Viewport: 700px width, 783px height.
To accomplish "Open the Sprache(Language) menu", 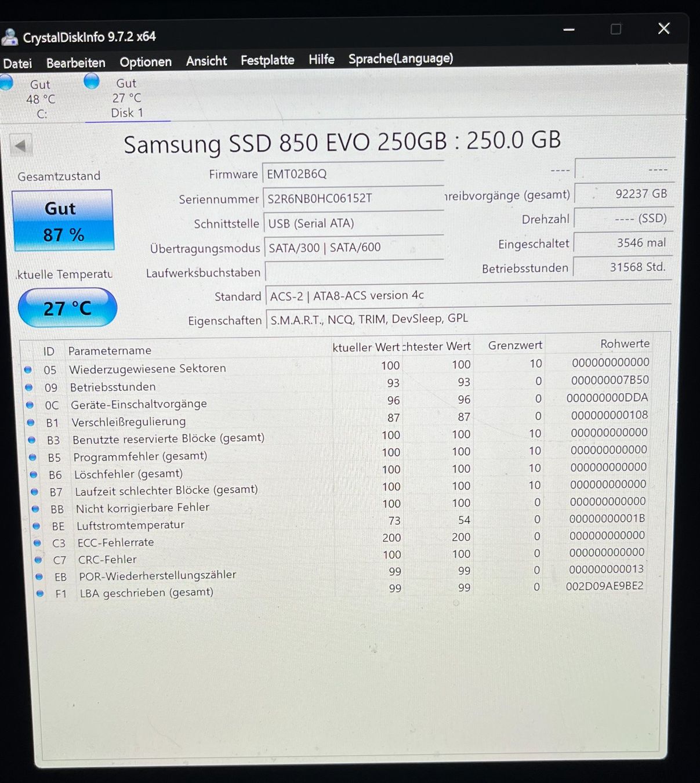I will point(401,59).
